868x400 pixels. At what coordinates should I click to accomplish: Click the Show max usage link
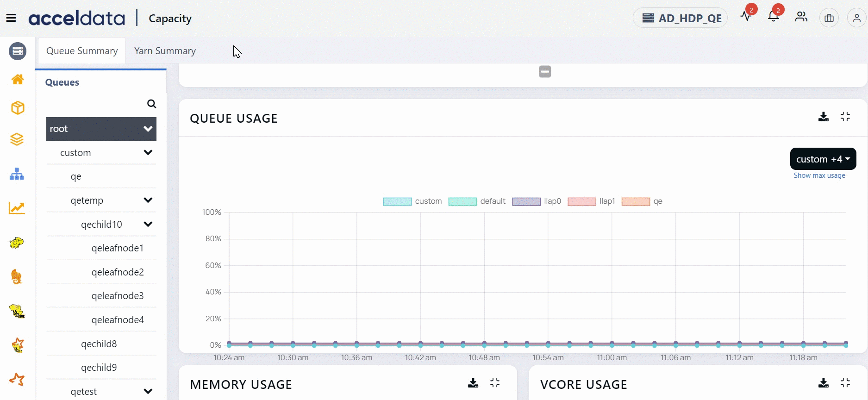point(819,175)
